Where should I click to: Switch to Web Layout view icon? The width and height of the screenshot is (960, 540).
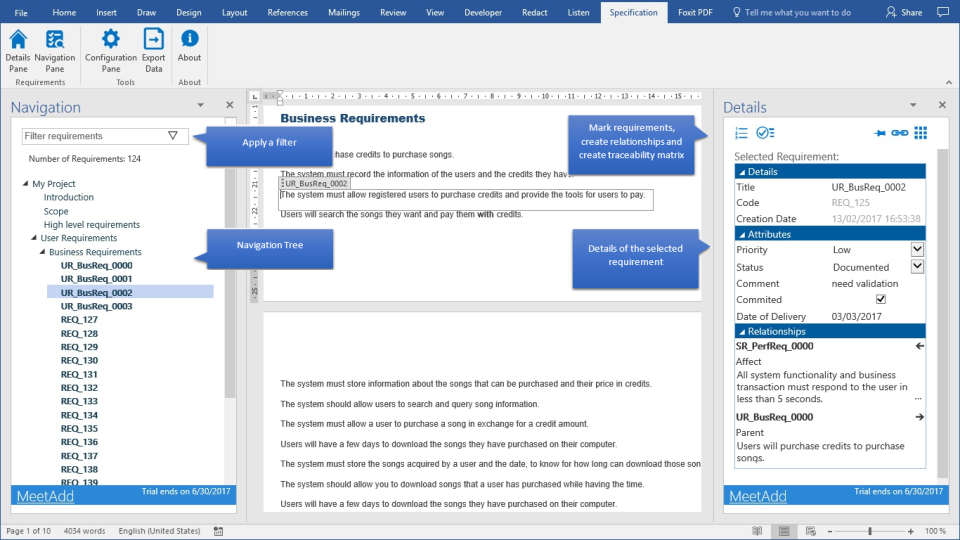point(811,531)
